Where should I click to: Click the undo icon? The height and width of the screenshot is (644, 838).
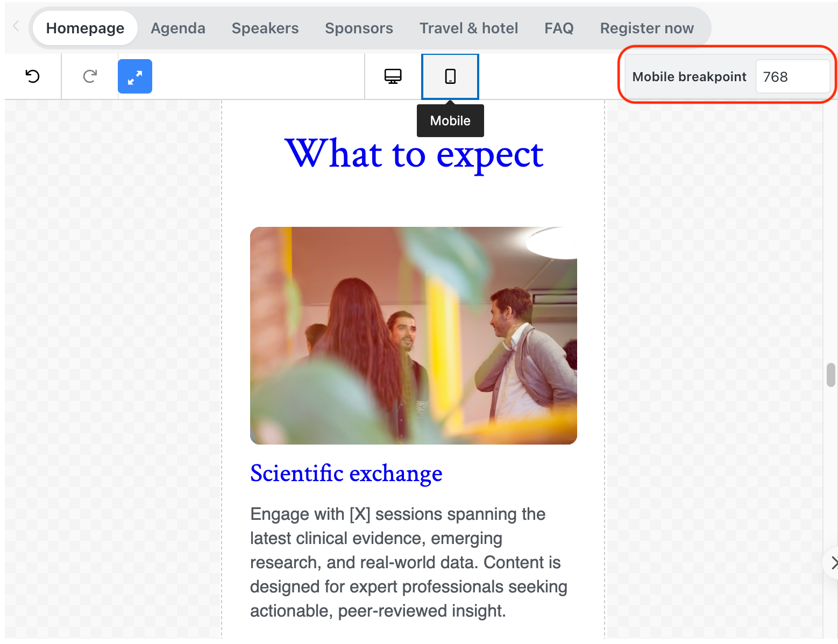click(x=33, y=76)
